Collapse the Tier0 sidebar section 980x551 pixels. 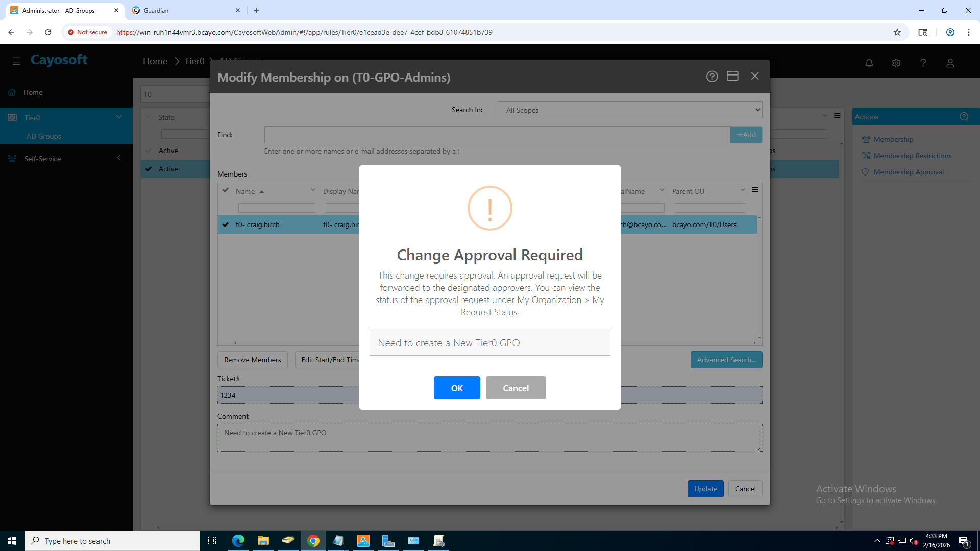pyautogui.click(x=119, y=117)
